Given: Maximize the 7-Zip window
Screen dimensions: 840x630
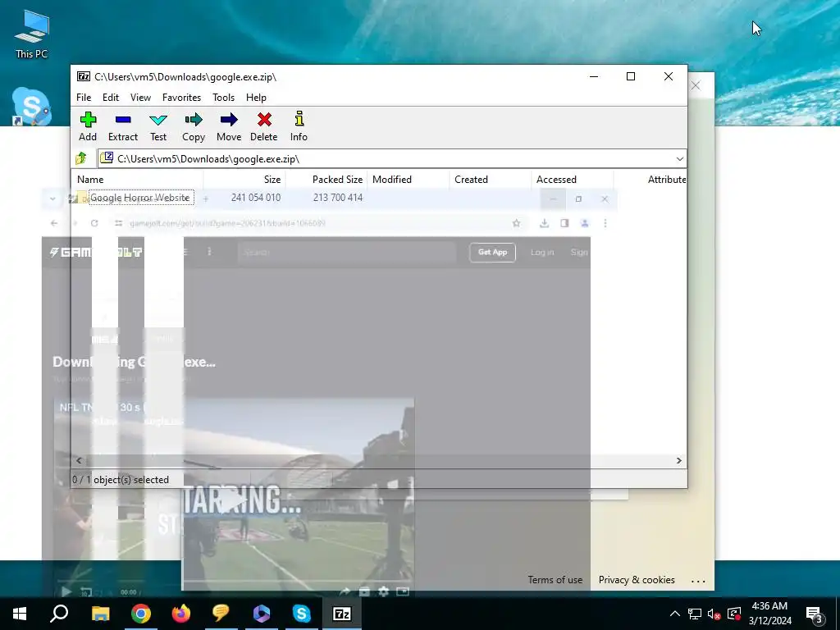Looking at the screenshot, I should [631, 76].
